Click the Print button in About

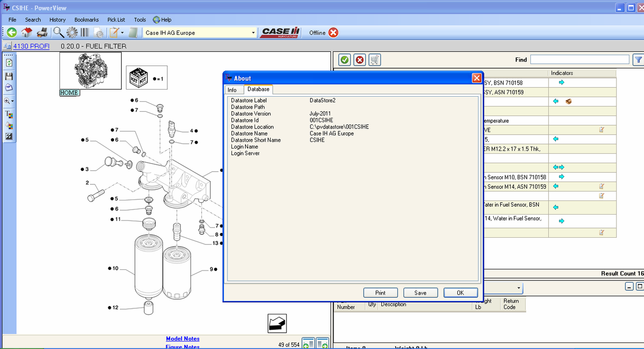(380, 293)
